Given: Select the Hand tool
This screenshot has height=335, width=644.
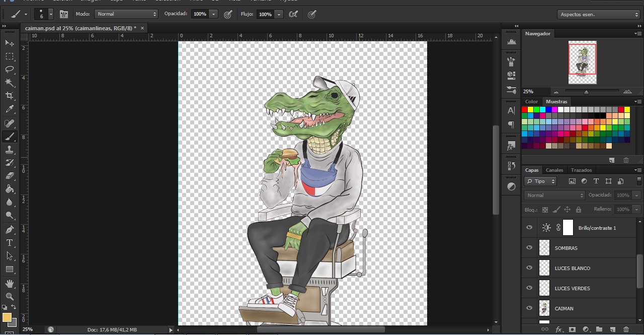Looking at the screenshot, I should pyautogui.click(x=9, y=284).
